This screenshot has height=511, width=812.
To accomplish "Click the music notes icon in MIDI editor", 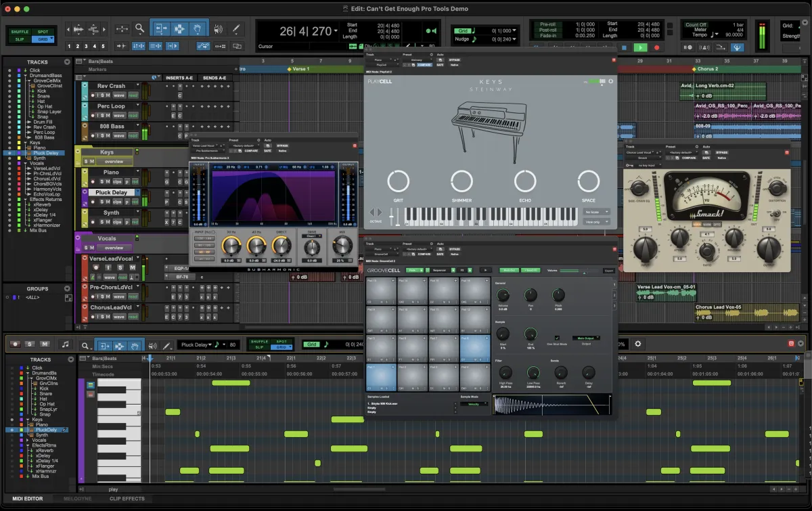I will [66, 345].
